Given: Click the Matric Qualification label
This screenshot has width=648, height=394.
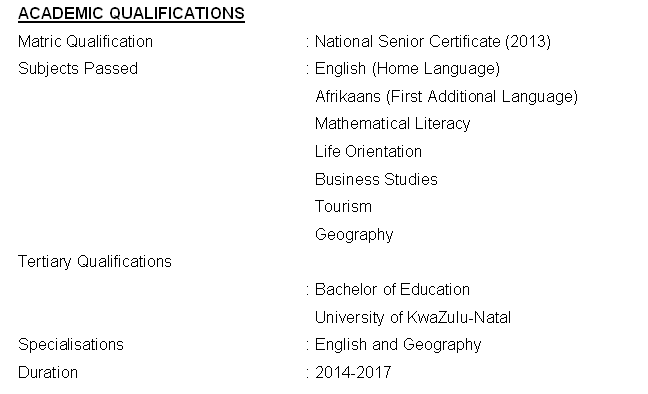Looking at the screenshot, I should (x=86, y=42).
